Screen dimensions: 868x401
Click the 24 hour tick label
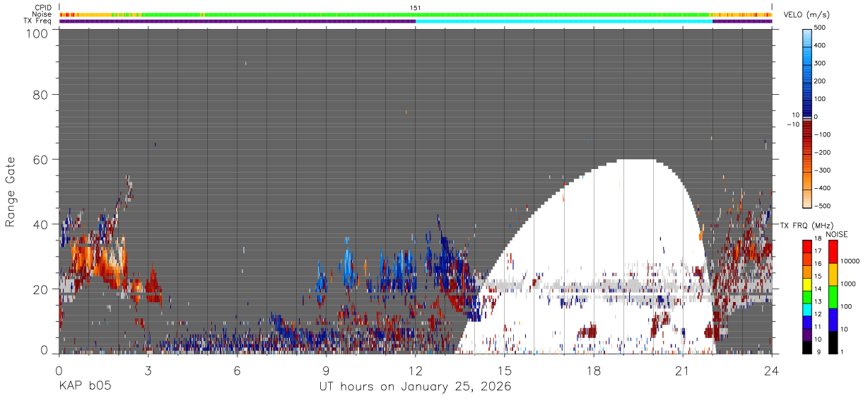(x=772, y=370)
